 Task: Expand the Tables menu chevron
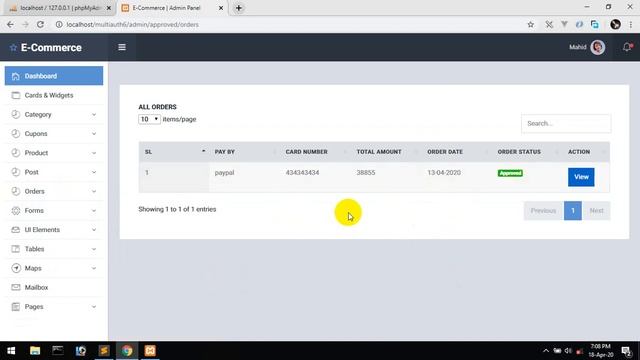[x=94, y=249]
